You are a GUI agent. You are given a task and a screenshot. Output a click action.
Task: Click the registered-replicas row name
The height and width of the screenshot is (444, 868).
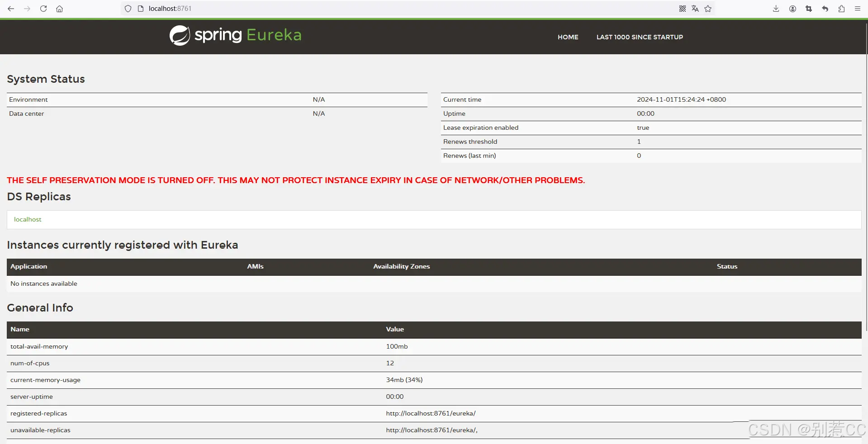click(x=38, y=413)
